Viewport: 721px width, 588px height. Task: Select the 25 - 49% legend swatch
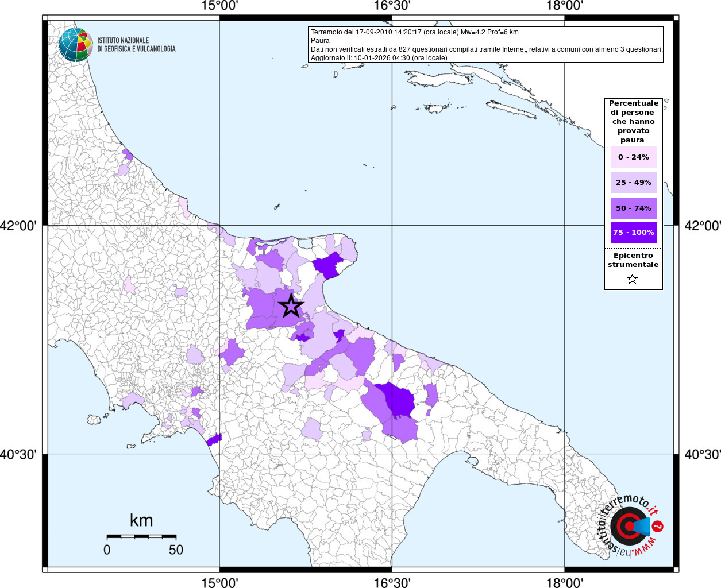633,183
